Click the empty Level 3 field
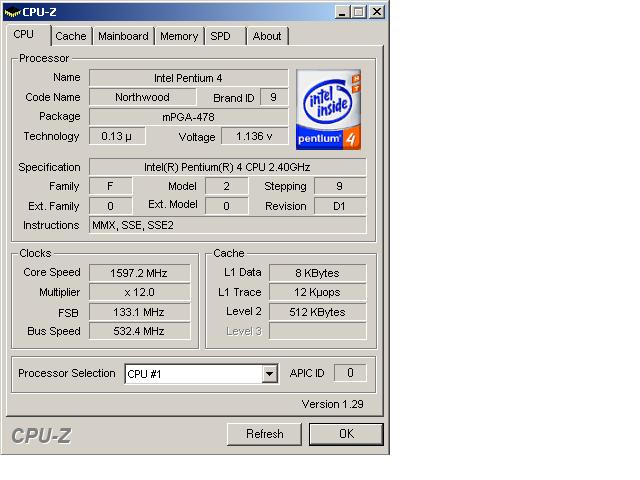Image resolution: width=640 pixels, height=480 pixels. pyautogui.click(x=318, y=331)
